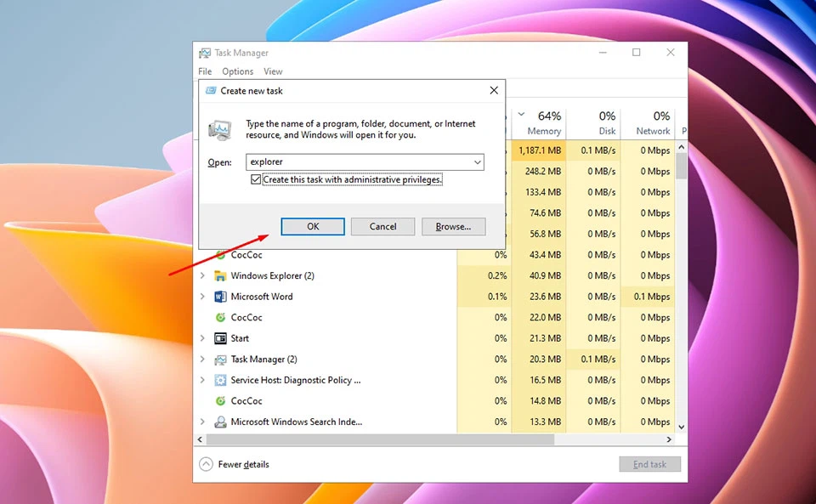Click the Start process icon
This screenshot has height=504, width=816.
(221, 338)
